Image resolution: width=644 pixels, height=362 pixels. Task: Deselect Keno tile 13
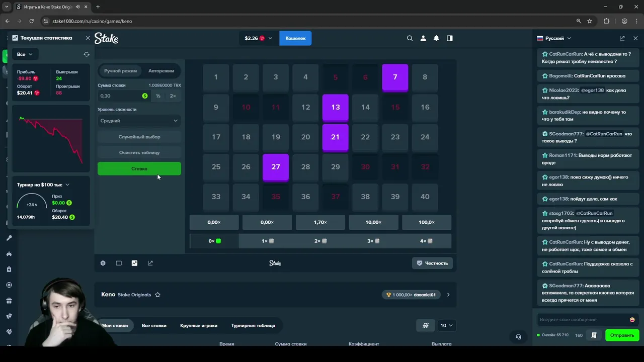(x=336, y=107)
